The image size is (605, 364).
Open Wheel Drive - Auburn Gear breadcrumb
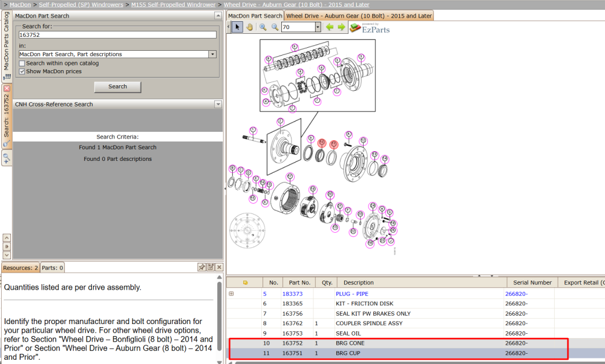(x=296, y=5)
